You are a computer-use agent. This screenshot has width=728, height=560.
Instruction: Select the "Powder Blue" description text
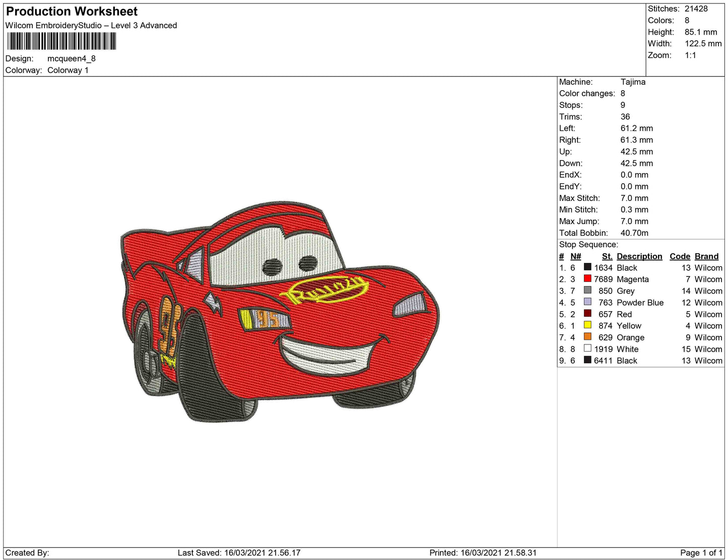[640, 302]
